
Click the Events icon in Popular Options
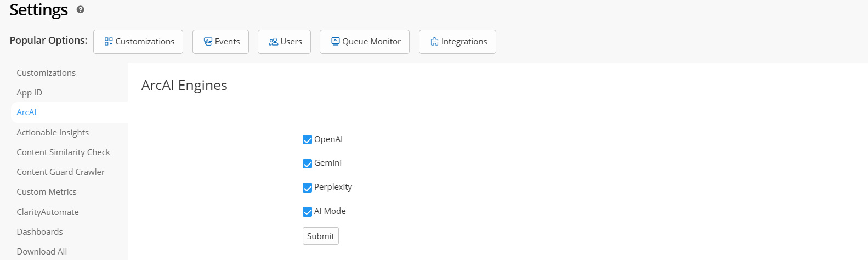pos(208,42)
